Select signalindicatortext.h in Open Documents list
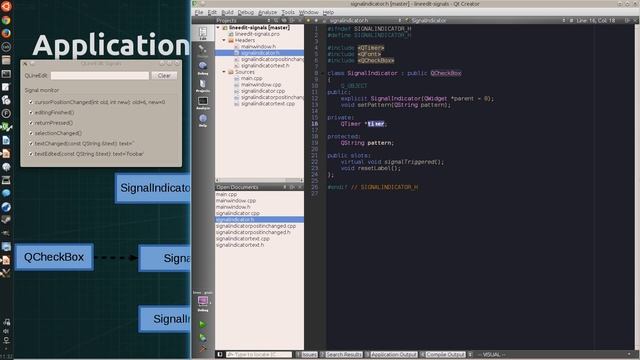This screenshot has width=640, height=360. tap(240, 245)
